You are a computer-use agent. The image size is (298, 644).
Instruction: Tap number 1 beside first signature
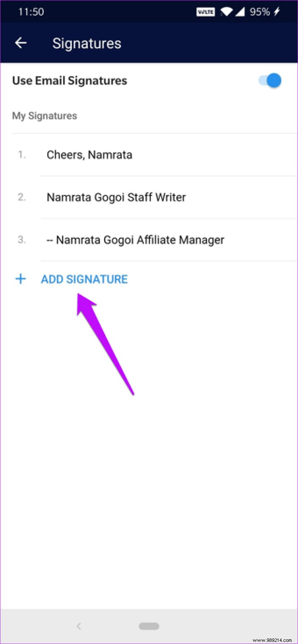click(21, 155)
